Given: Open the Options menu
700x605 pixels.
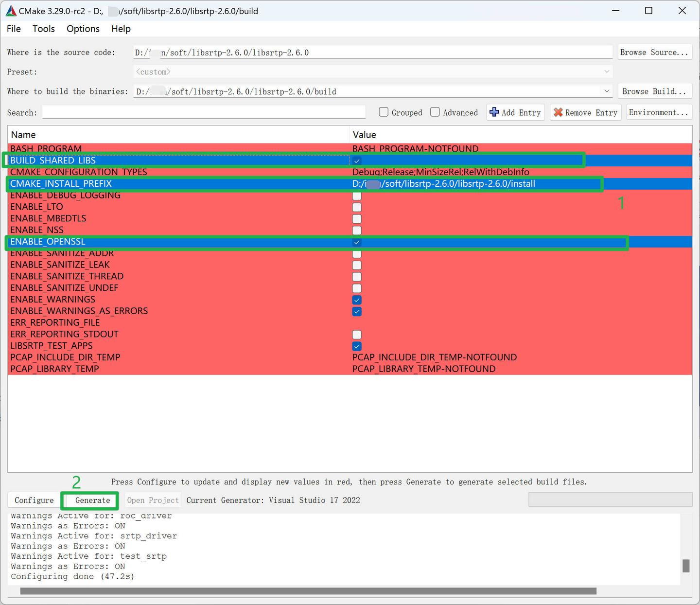Looking at the screenshot, I should tap(83, 29).
